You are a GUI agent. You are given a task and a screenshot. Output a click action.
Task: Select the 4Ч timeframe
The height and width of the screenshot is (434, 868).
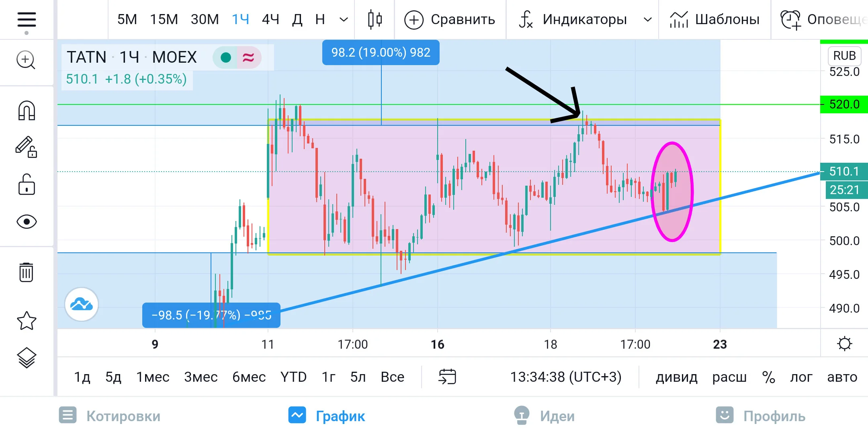point(270,19)
